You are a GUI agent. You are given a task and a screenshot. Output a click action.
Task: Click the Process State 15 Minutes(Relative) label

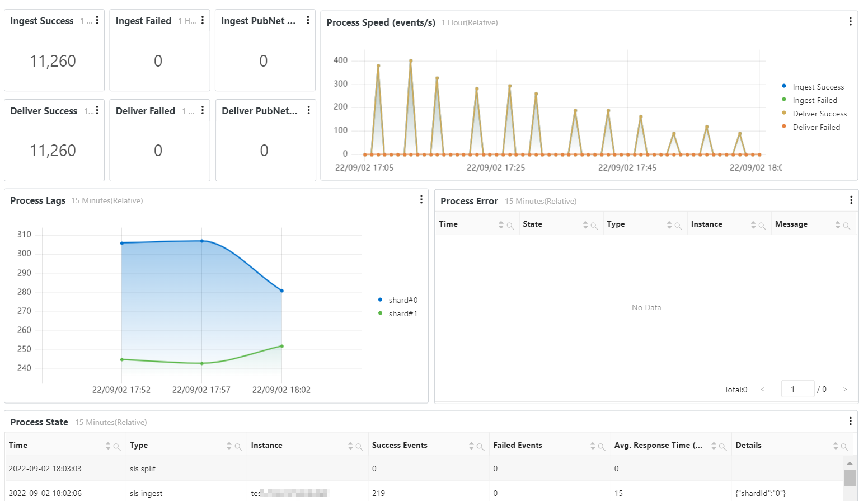click(111, 422)
